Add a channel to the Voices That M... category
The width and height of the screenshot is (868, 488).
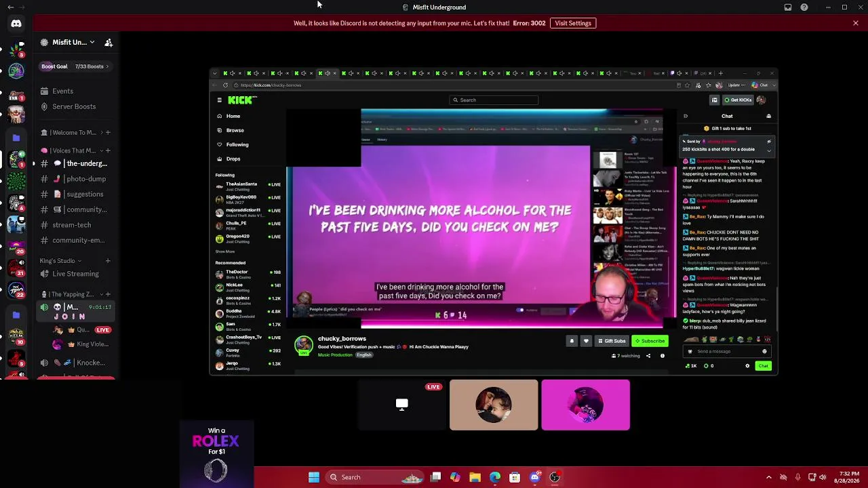tap(108, 150)
